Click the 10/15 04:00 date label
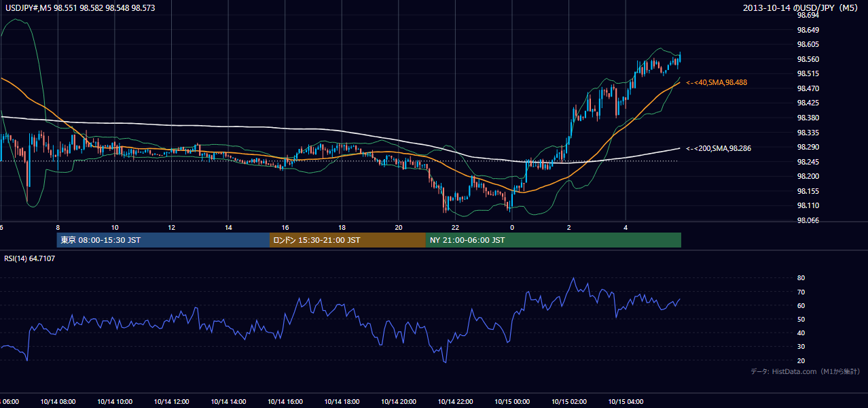Viewport: 868px width, 408px height. [626, 402]
